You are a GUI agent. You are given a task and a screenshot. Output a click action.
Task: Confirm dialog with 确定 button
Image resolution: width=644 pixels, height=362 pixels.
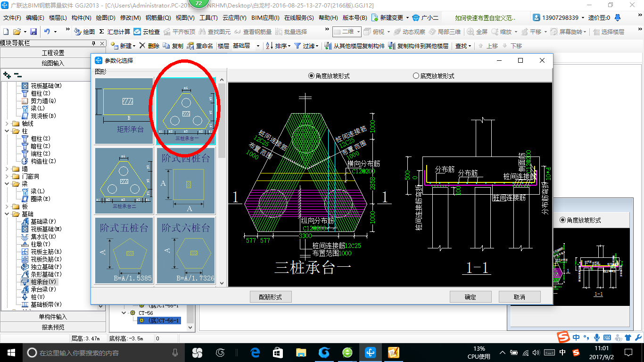pyautogui.click(x=471, y=296)
